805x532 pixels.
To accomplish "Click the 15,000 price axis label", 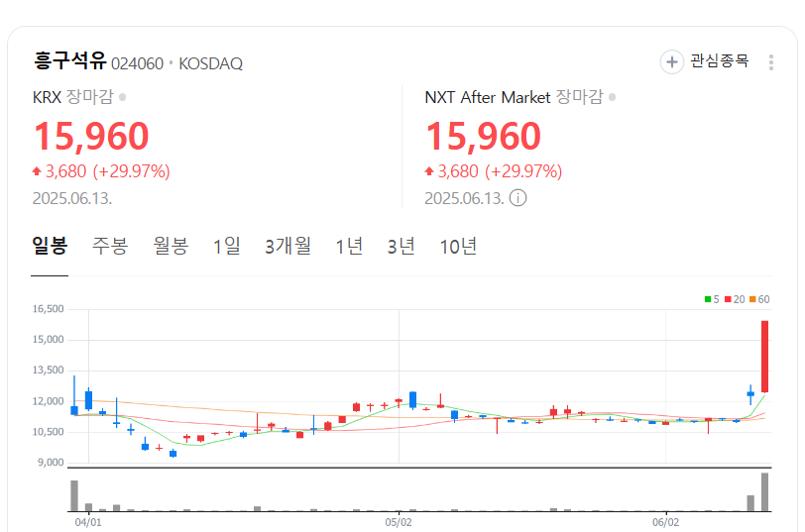I will click(x=49, y=340).
